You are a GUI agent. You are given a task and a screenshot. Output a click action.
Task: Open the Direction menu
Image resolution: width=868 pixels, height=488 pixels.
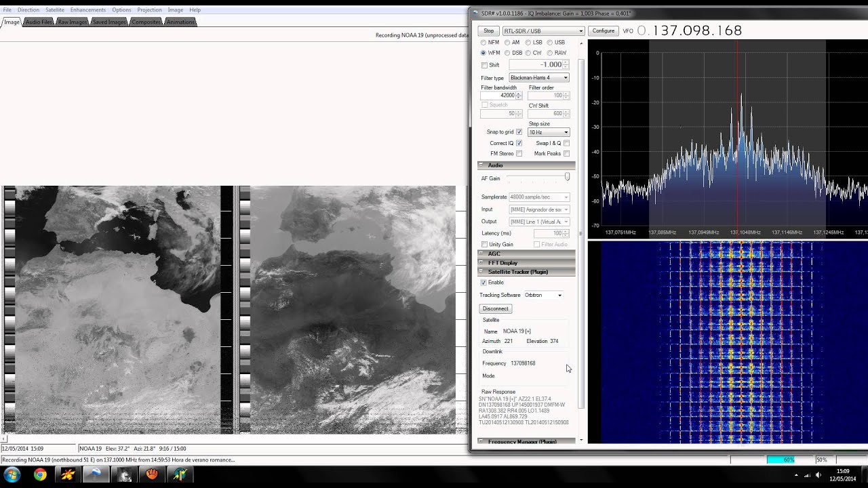click(28, 10)
